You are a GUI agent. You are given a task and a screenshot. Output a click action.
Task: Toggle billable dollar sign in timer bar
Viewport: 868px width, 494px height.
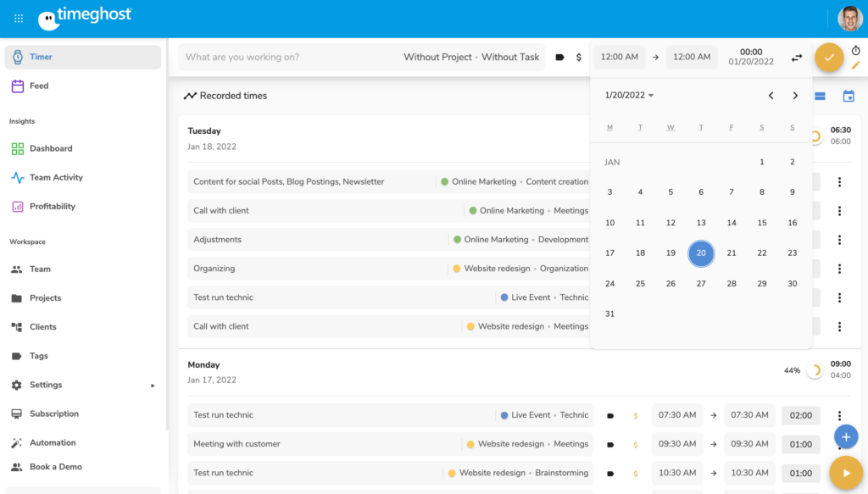tap(579, 58)
